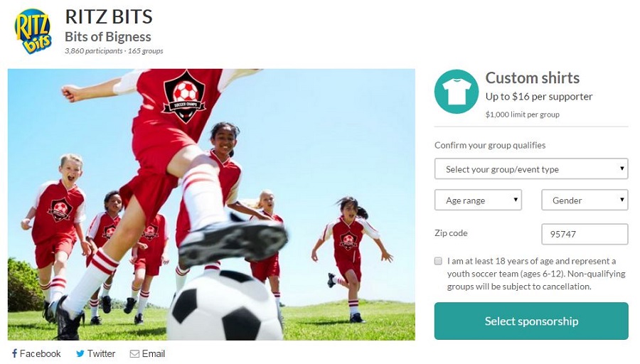Click the Zip code input field

click(585, 234)
